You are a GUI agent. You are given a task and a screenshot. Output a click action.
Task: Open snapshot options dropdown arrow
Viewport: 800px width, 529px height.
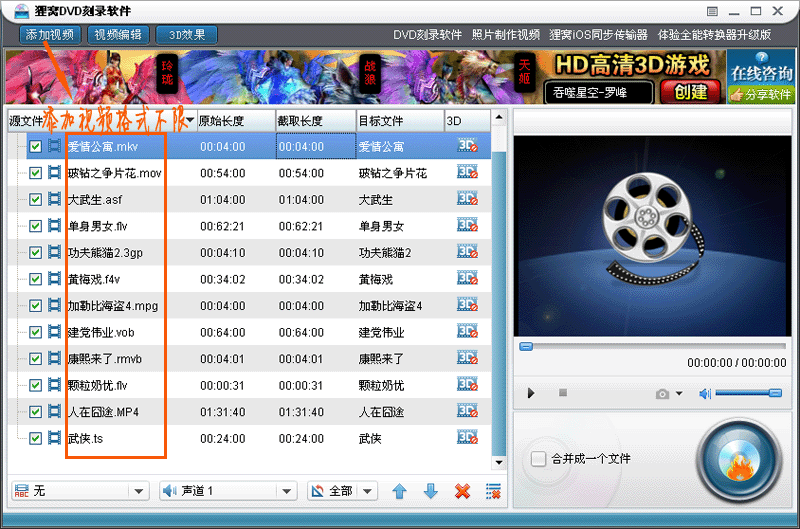coord(679,393)
